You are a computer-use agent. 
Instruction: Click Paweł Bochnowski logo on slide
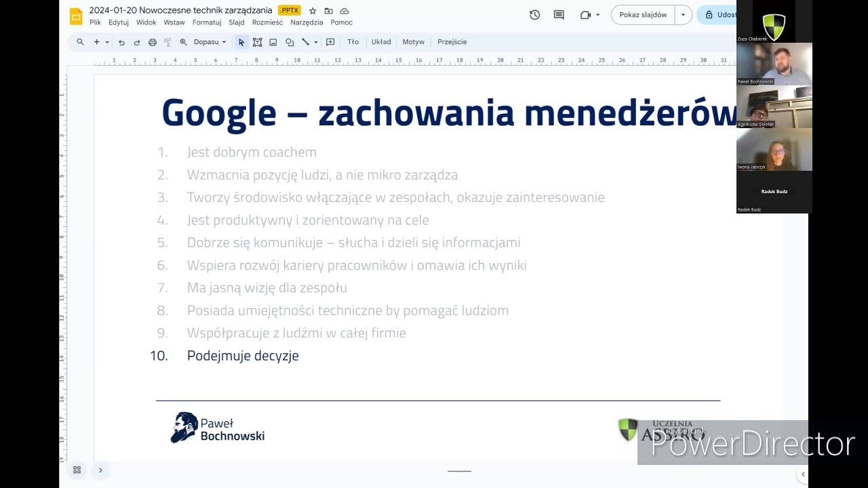point(218,428)
